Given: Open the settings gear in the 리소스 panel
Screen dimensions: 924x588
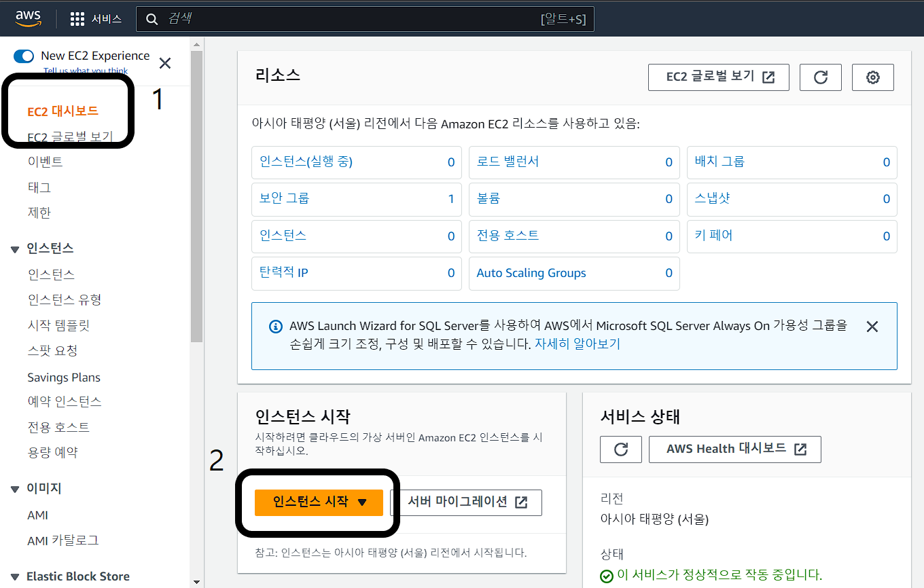Looking at the screenshot, I should [x=872, y=77].
